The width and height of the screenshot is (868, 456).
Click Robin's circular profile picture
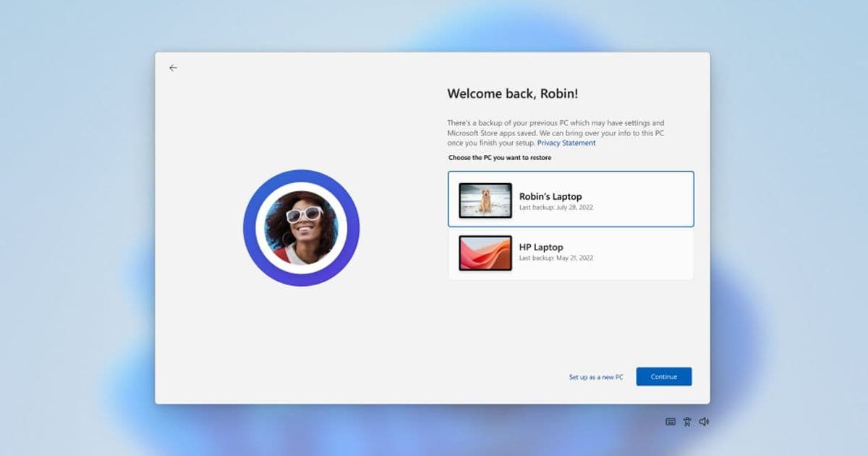point(301,228)
